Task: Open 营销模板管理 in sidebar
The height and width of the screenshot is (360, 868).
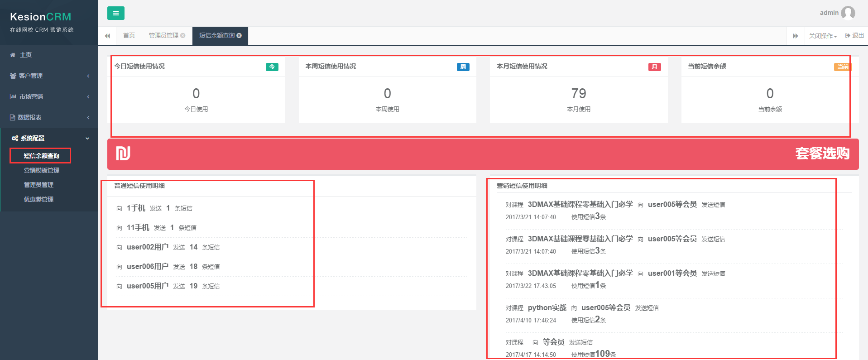Action: (x=42, y=170)
